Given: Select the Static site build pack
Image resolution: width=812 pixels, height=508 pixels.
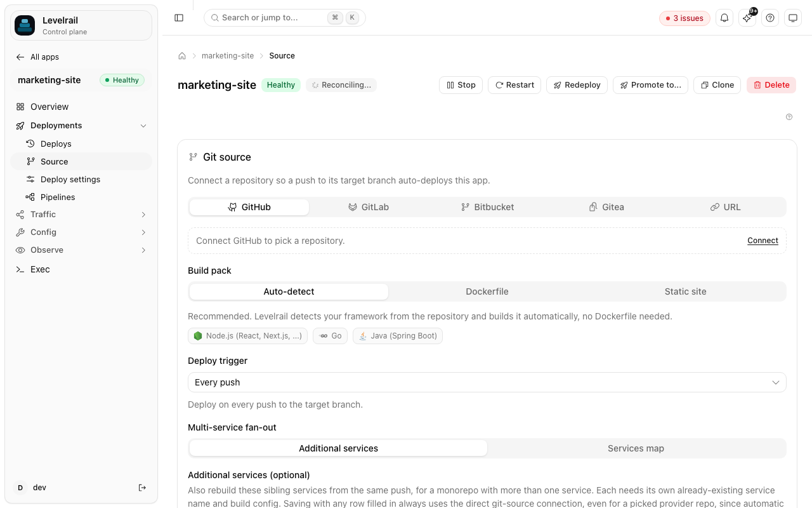Looking at the screenshot, I should (x=685, y=291).
